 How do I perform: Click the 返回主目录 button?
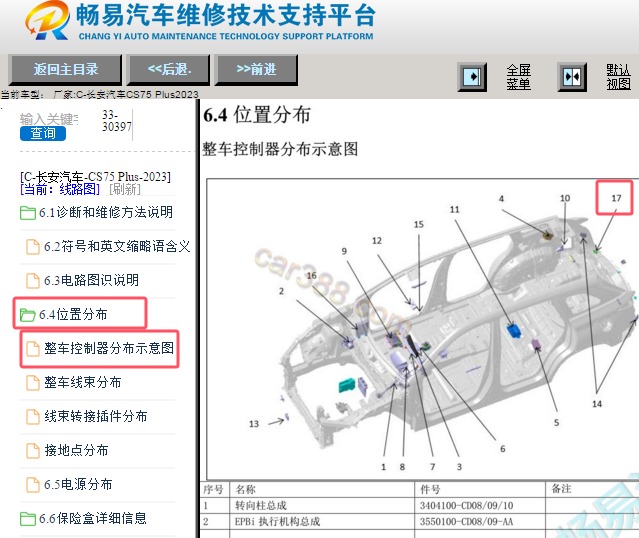coord(66,69)
